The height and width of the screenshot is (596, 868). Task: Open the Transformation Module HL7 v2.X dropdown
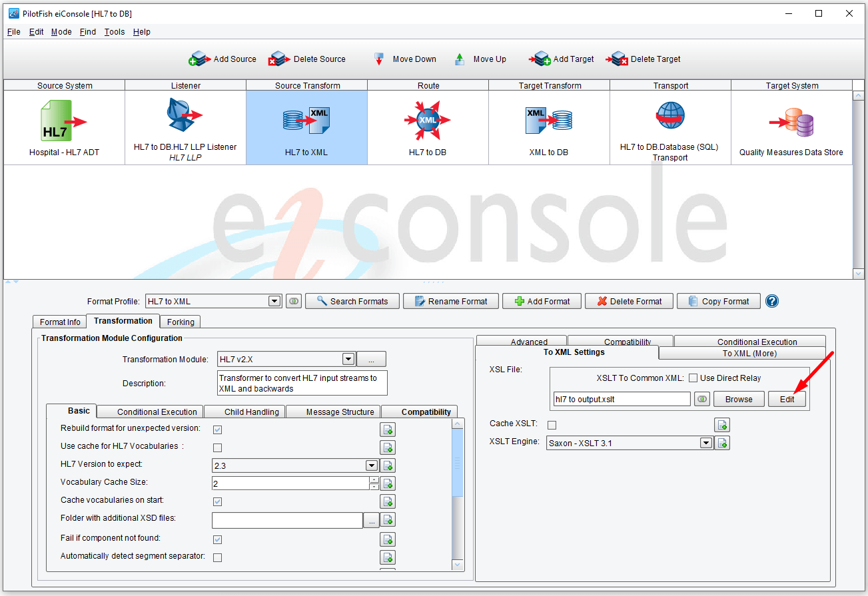tap(348, 359)
